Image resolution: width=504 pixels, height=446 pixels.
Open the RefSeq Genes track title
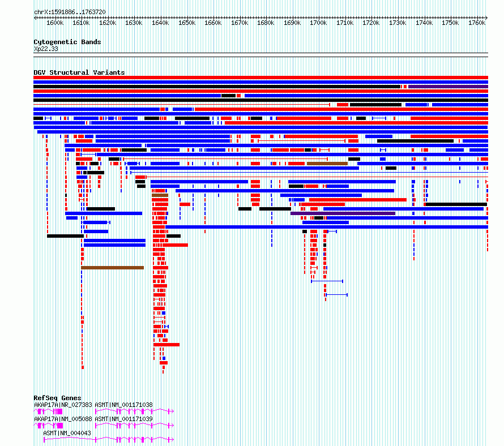[x=58, y=398]
